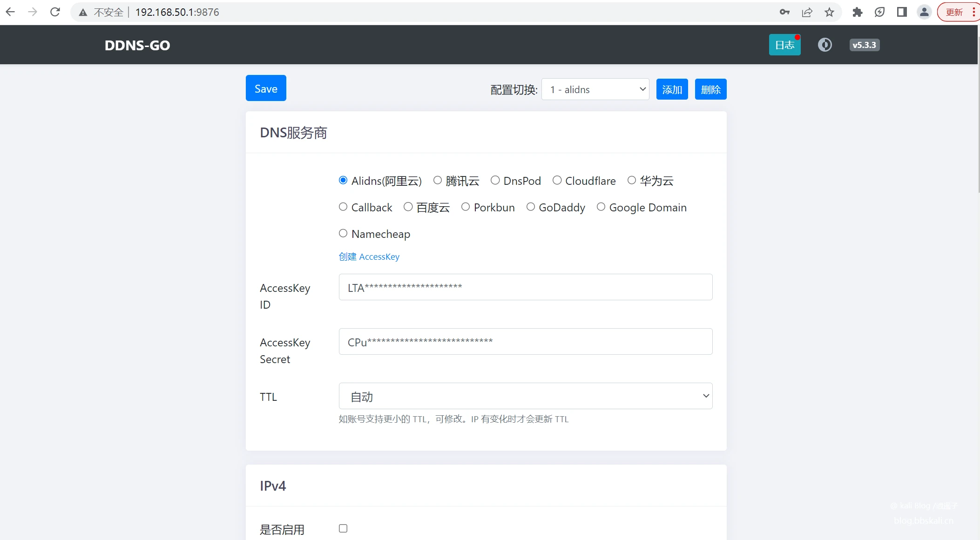This screenshot has width=980, height=540.
Task: Click the extension icon beside the puzzle
Action: click(879, 12)
